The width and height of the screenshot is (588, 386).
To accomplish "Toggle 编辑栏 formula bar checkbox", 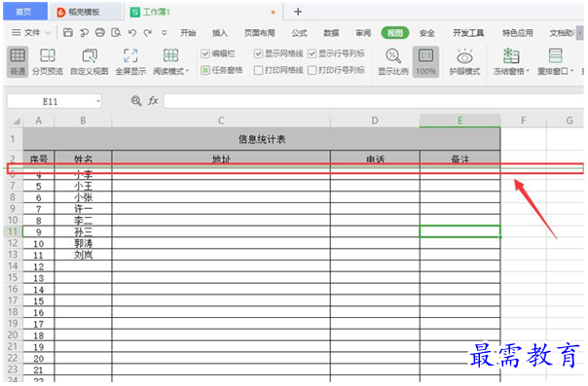I will tap(205, 53).
